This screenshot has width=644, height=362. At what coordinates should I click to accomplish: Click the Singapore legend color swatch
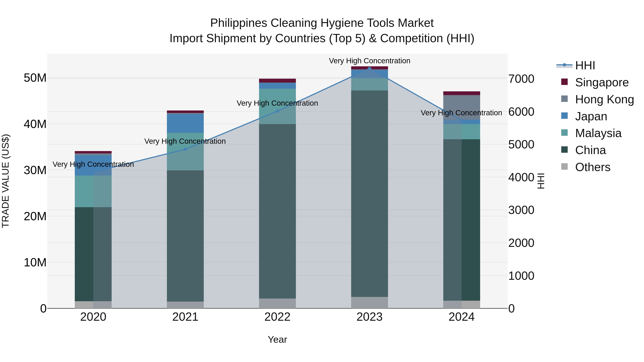[565, 82]
